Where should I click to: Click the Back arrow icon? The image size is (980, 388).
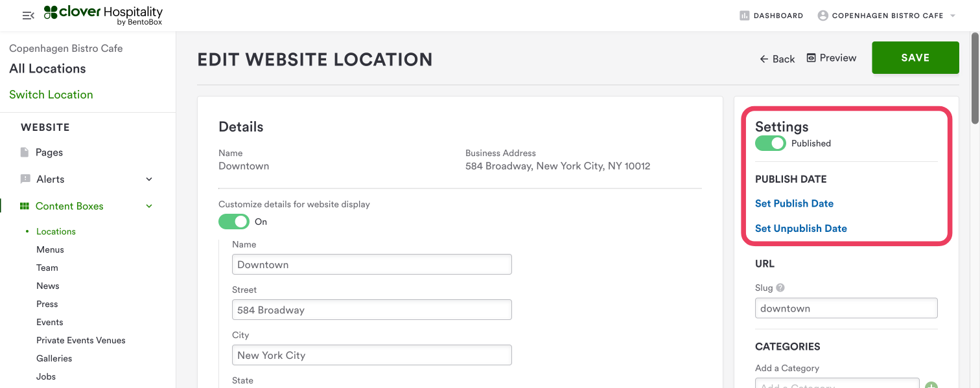764,59
